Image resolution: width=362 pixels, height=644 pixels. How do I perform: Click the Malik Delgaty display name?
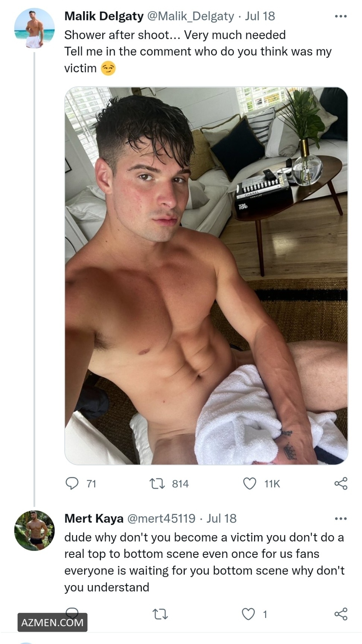coord(104,16)
